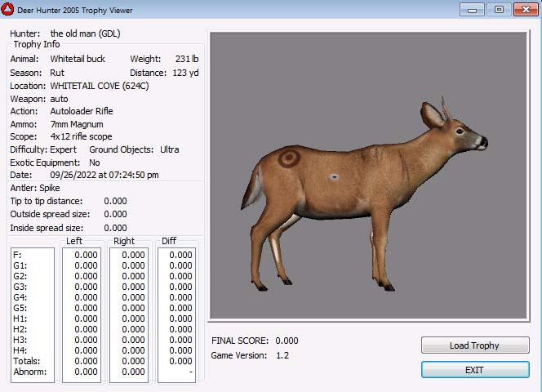Select the Right column measurements list
This screenshot has height=392, width=542.
(x=129, y=314)
